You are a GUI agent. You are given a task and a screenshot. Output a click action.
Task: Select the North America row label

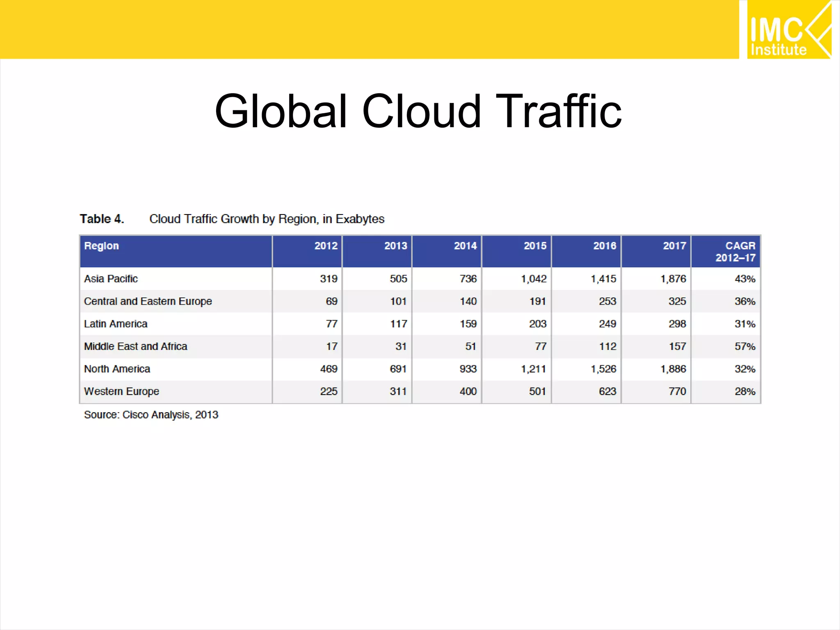click(117, 369)
